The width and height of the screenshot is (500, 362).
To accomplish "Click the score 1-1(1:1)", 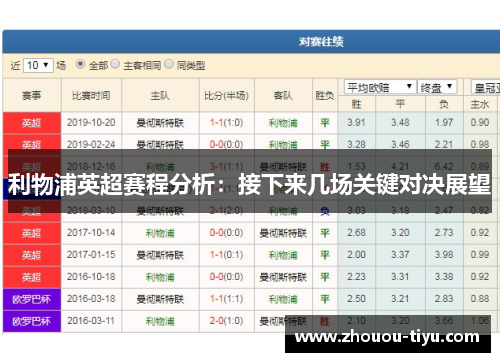I will click(226, 299).
